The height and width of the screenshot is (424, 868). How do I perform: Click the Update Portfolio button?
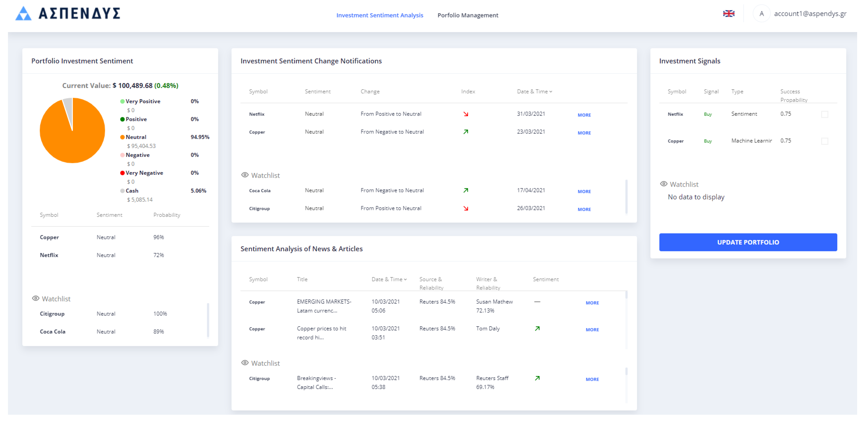tap(748, 242)
